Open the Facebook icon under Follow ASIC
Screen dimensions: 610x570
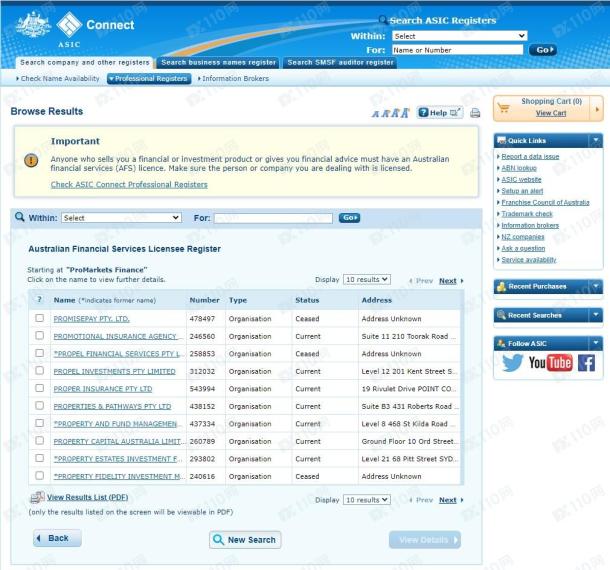(x=586, y=363)
